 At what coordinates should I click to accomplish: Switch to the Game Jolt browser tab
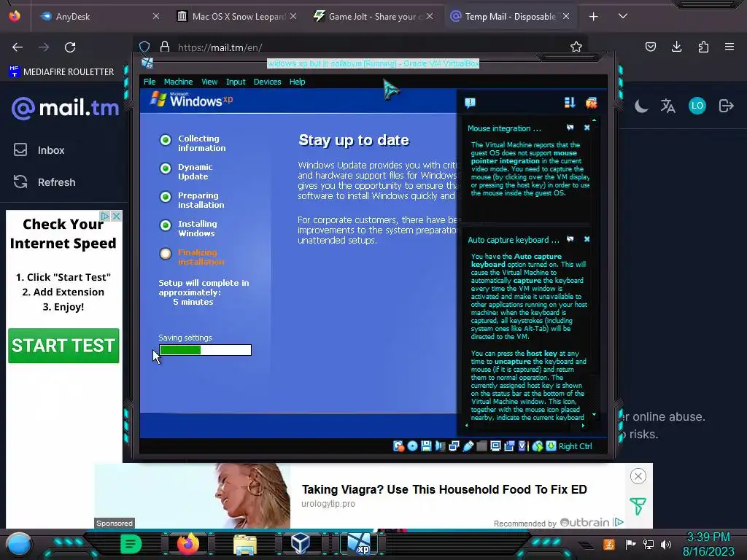click(374, 16)
